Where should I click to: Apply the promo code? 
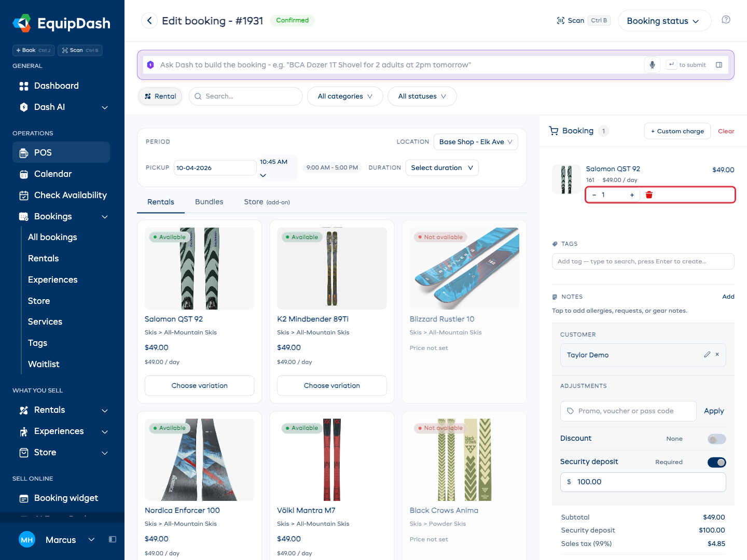(714, 411)
